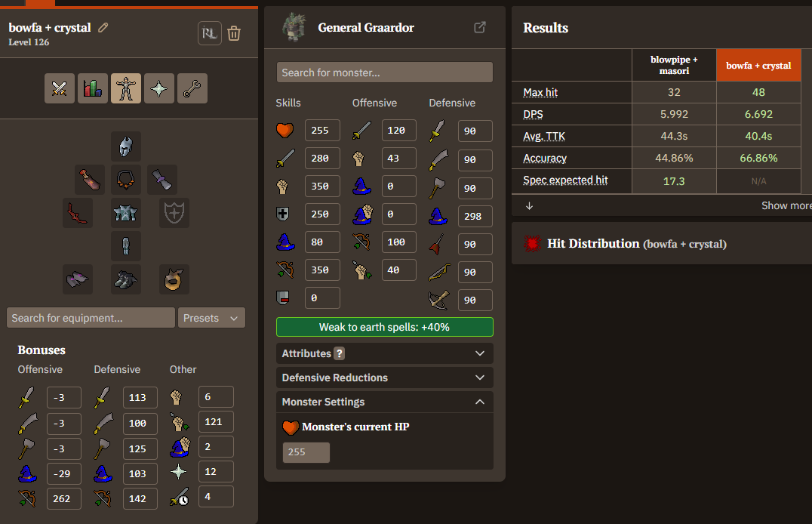Click the crystal body armour slot
The height and width of the screenshot is (524, 812).
click(126, 212)
